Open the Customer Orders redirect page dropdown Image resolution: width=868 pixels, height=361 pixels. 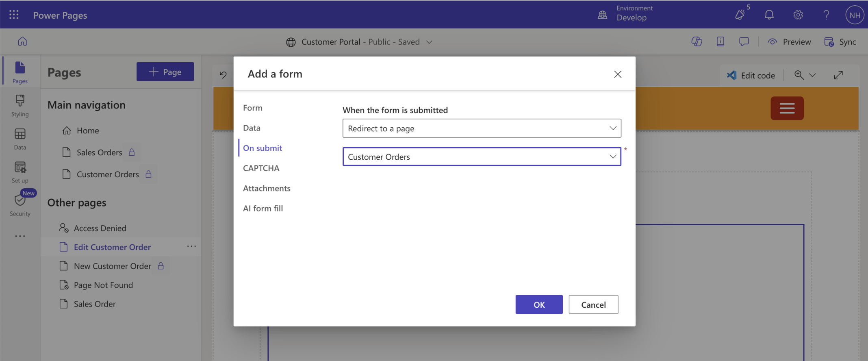point(482,157)
